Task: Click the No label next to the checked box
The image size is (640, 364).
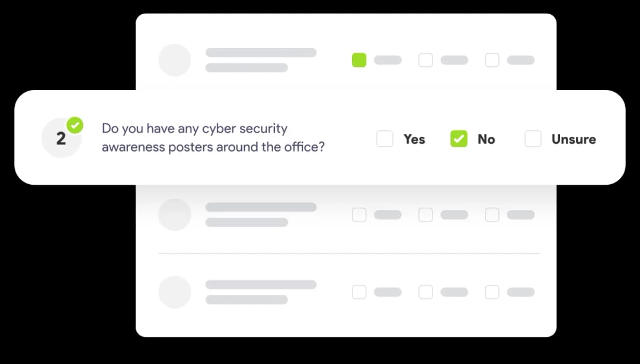Action: (x=487, y=139)
